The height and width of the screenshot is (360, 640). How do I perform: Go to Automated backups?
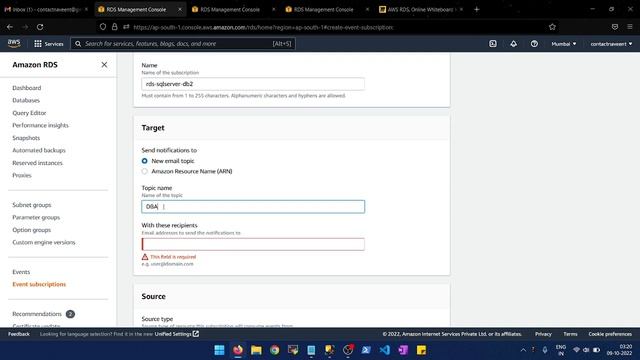(39, 150)
